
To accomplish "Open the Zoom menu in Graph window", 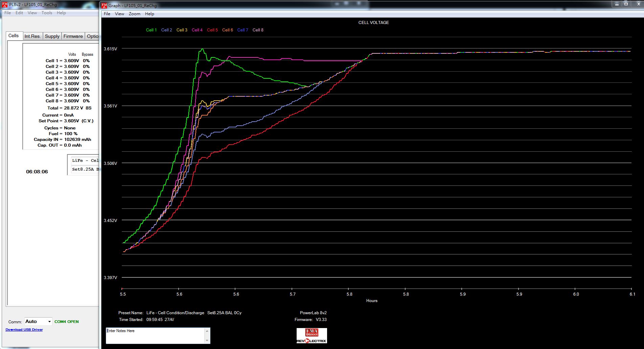I will click(134, 14).
